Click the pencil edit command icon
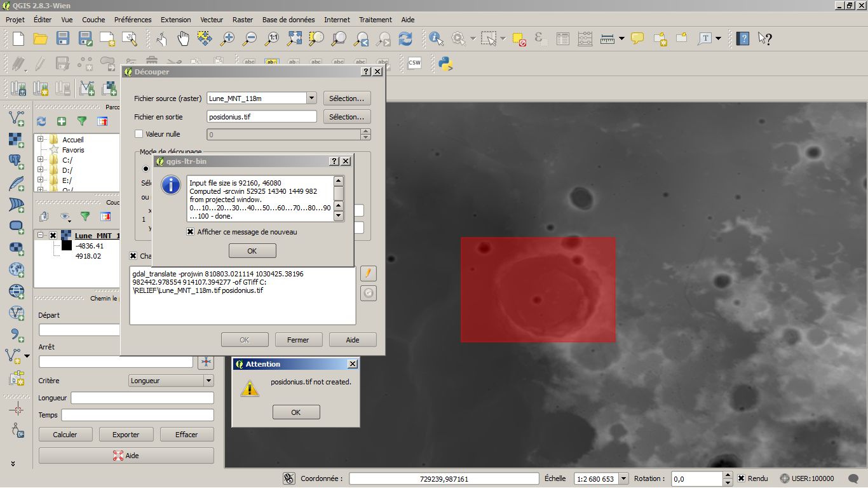This screenshot has height=488, width=868. click(368, 273)
